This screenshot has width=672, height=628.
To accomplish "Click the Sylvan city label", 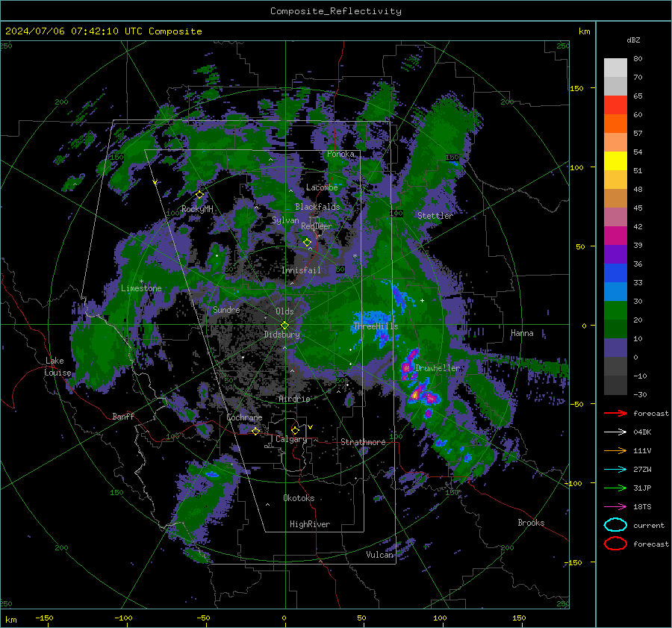I will [285, 220].
